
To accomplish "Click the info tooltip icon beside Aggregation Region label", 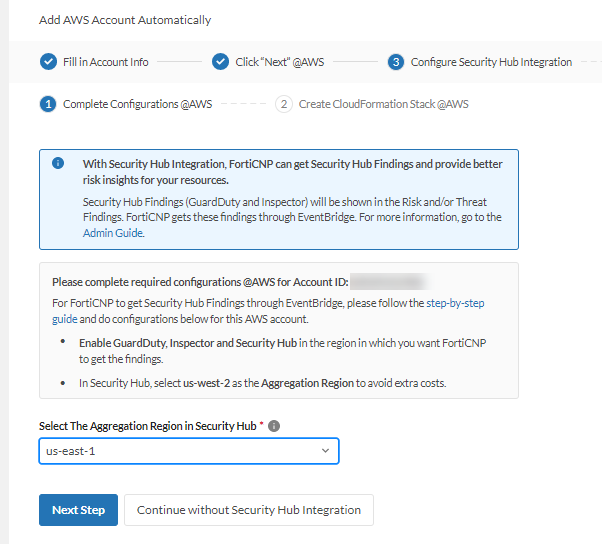I will 274,426.
